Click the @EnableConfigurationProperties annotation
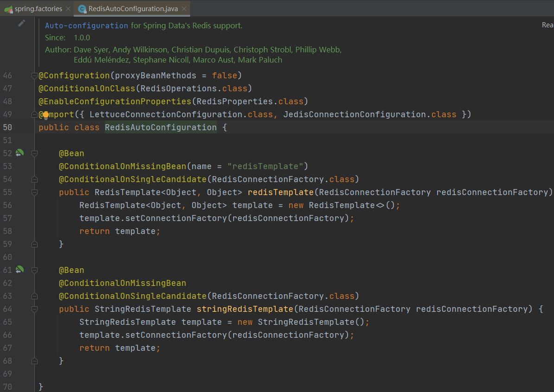Screen dimensions: 554x392 [115, 101]
